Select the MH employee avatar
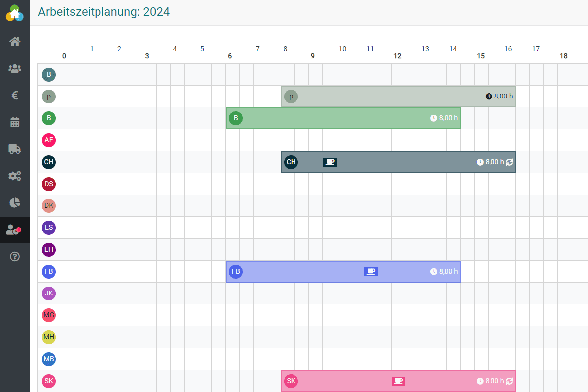This screenshot has height=392, width=588. (49, 337)
